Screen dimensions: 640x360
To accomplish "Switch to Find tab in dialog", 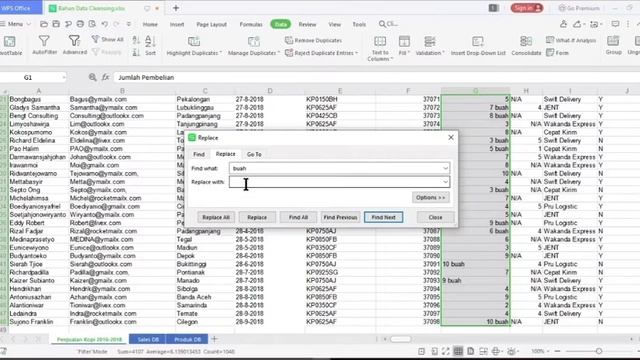I will point(199,154).
